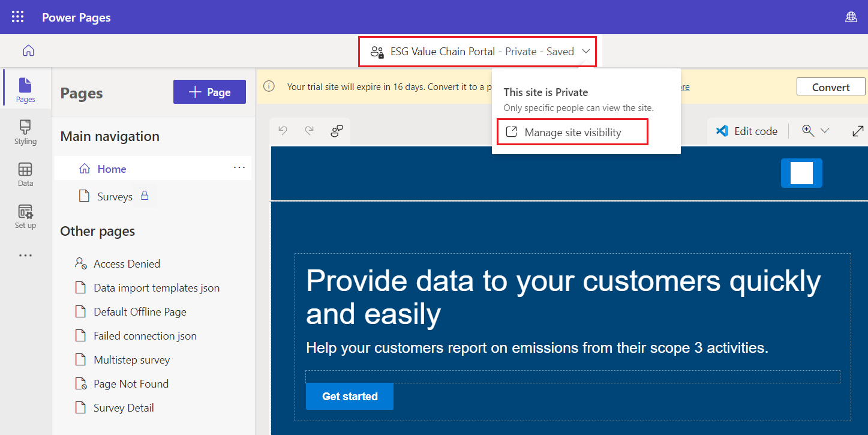Open the Pages workspace

(x=26, y=90)
